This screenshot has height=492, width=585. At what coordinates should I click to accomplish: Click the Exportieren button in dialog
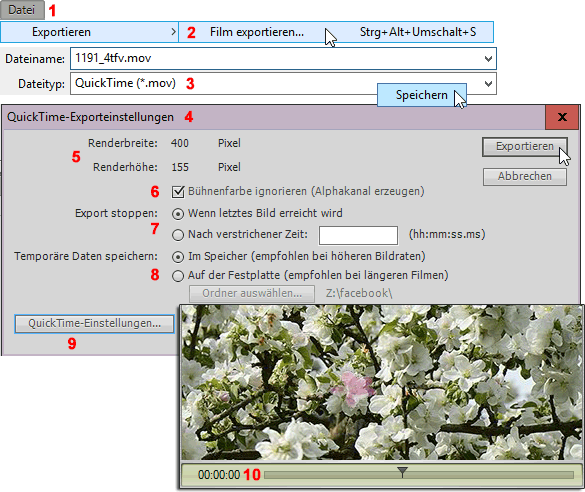[x=525, y=146]
